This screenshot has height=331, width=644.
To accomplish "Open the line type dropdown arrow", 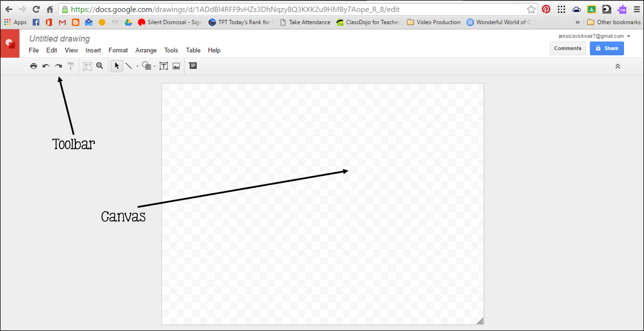I will [x=138, y=66].
